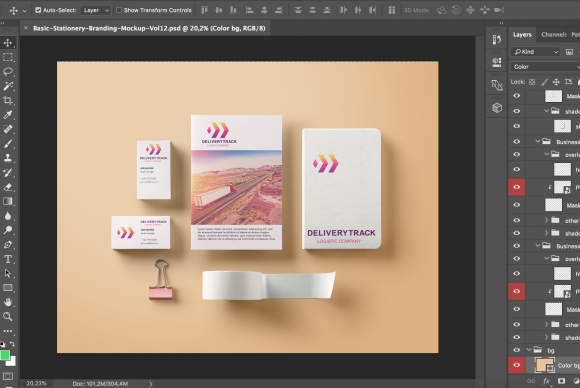The width and height of the screenshot is (580, 388).
Task: Select the Magic Wand tool
Action: [x=8, y=86]
